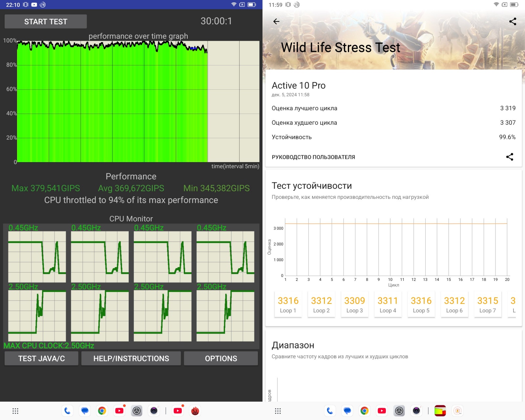Viewport: 525px width, 420px height.
Task: Open recent YouTube after the left dock divider
Action: click(x=178, y=411)
